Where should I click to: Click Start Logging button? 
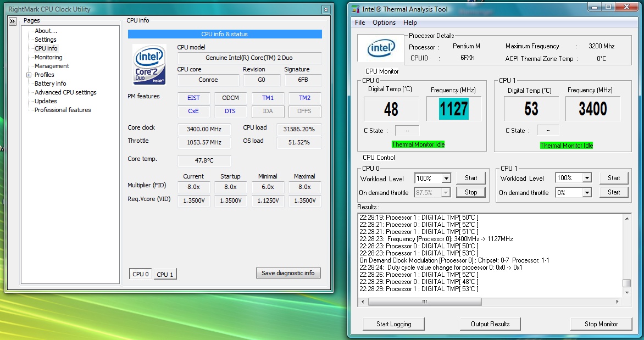[x=393, y=324]
